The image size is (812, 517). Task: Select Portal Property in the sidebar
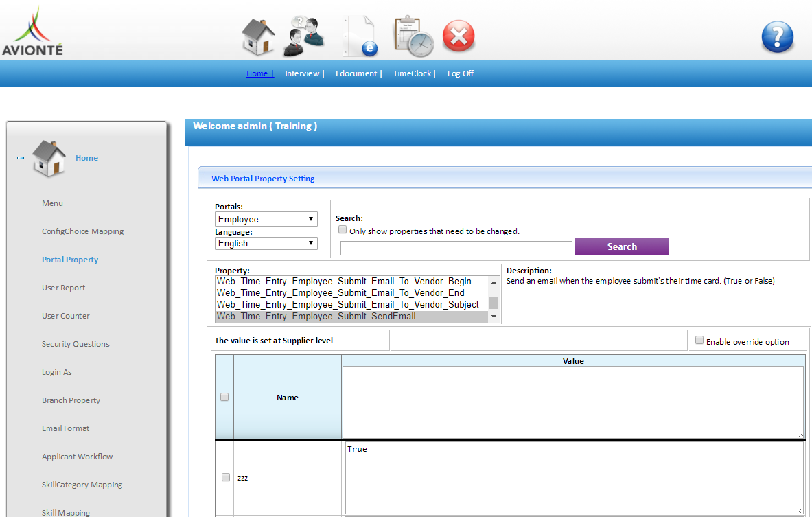[x=70, y=260]
